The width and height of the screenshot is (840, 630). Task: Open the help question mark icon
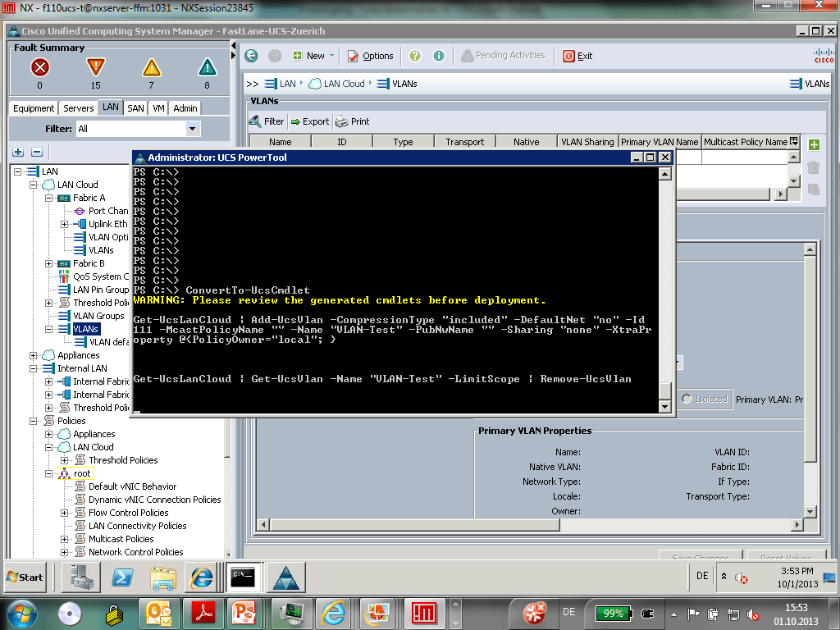[x=415, y=56]
